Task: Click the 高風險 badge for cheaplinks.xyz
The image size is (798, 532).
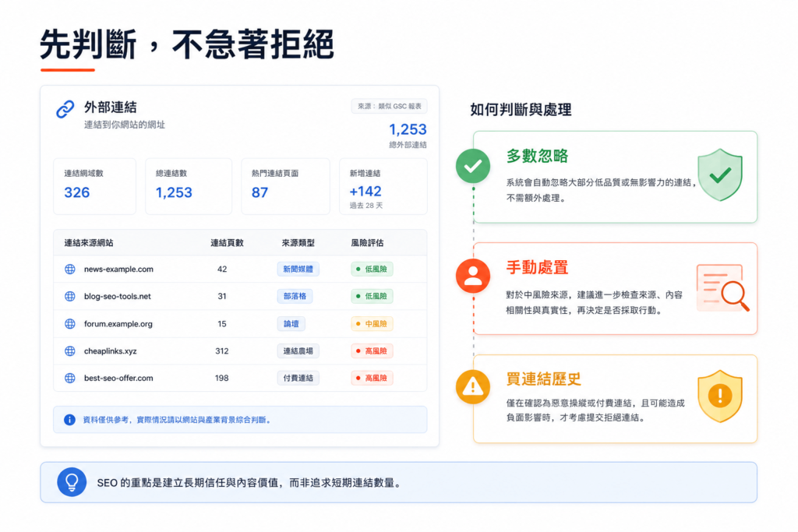Action: pos(372,351)
